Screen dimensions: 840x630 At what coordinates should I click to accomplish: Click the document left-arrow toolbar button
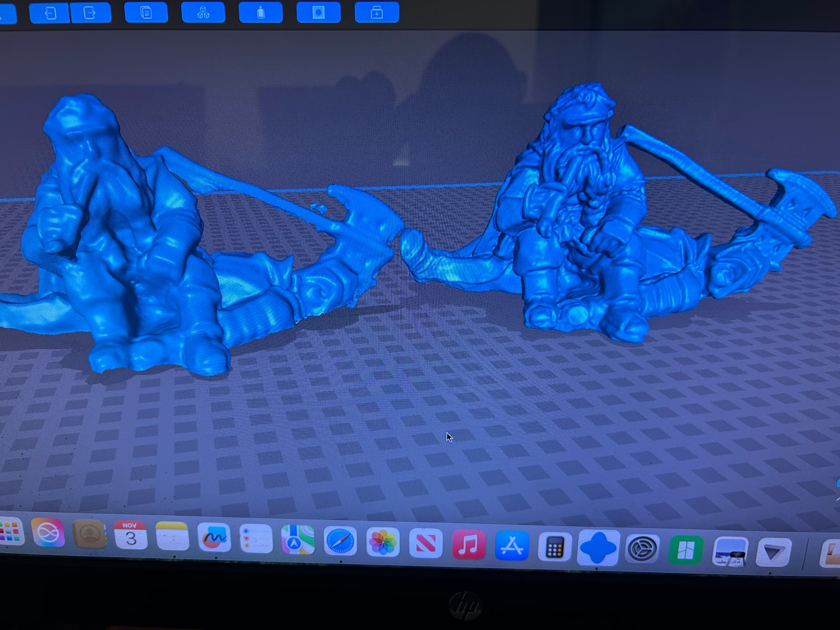tap(49, 13)
